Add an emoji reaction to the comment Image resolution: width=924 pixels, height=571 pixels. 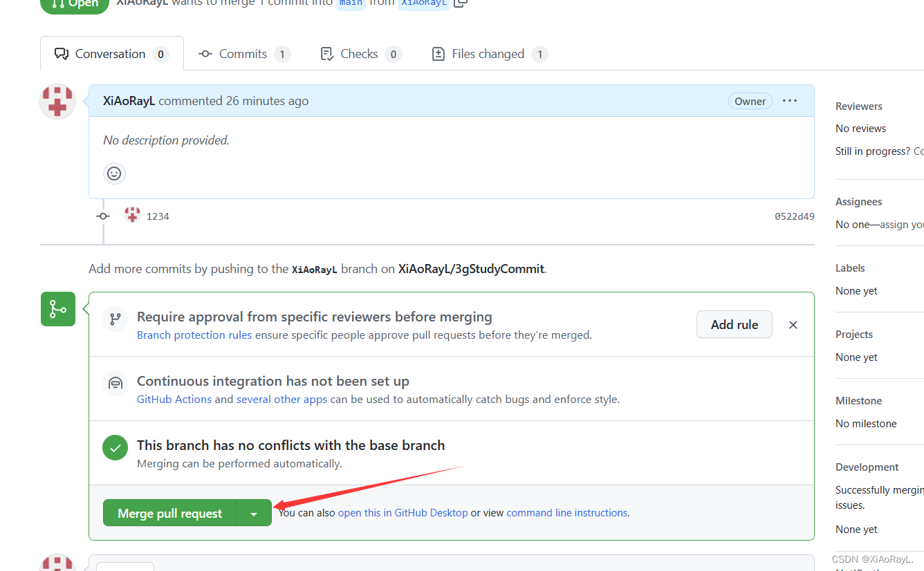[115, 174]
